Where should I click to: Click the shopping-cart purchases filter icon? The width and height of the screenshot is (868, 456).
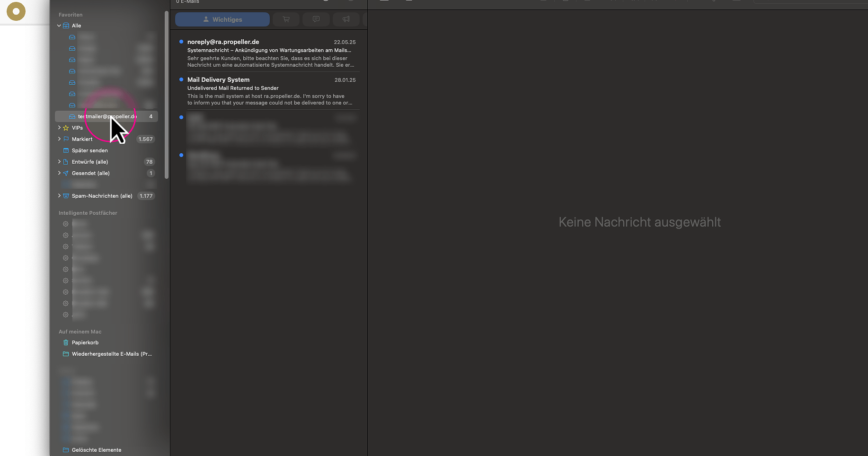pos(286,19)
